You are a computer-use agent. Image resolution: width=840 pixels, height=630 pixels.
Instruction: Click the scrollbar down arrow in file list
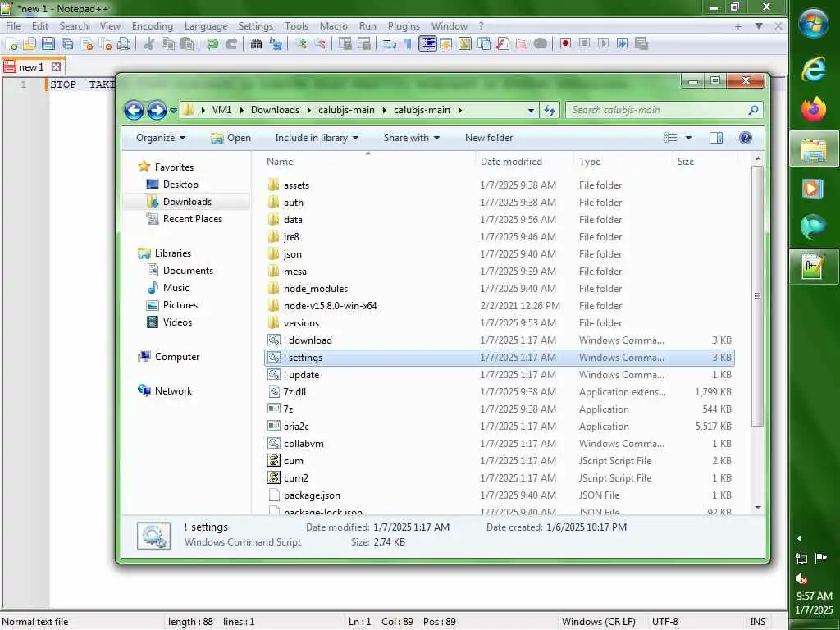click(x=757, y=507)
